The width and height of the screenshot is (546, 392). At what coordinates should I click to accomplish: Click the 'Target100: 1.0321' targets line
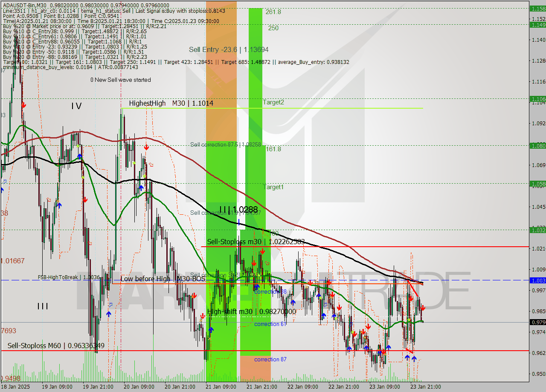click(x=175, y=62)
